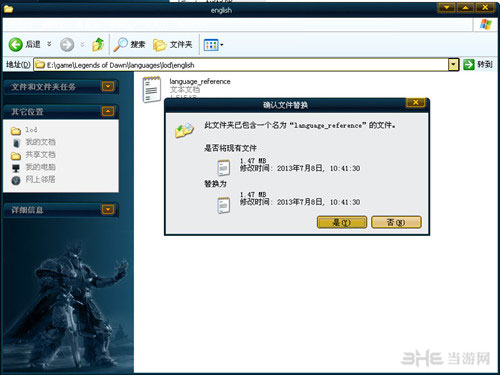This screenshot has height=375, width=500.
Task: Click the magnifier Search icon
Action: (x=120, y=44)
